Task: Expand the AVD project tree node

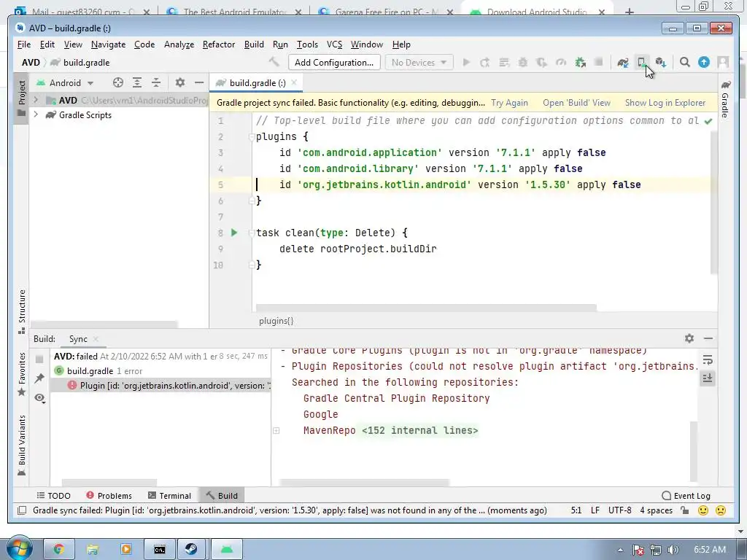Action: 36,100
